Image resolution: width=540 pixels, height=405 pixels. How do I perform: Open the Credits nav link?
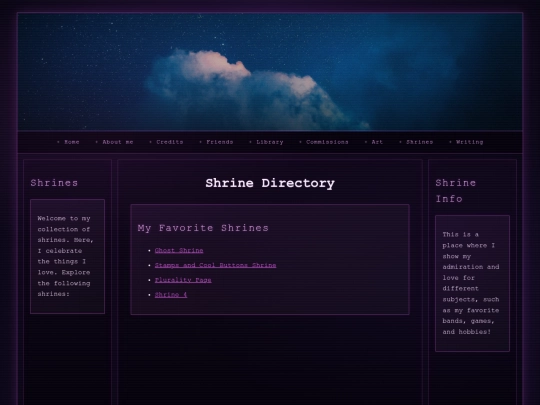tap(170, 142)
